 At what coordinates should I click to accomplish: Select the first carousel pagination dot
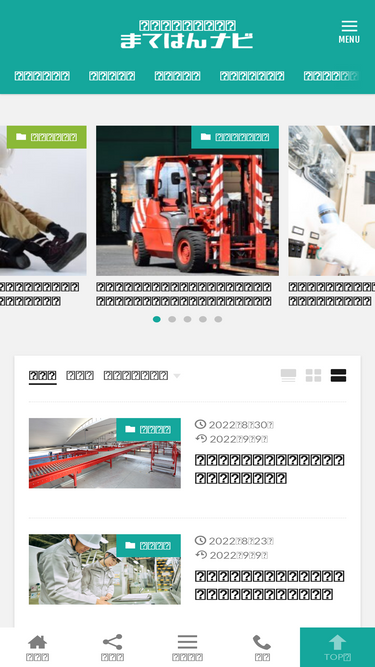pos(156,319)
